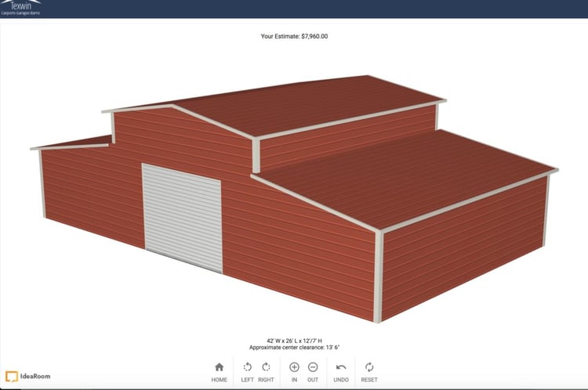Undo the last change
Viewport: 588px width, 390px height.
(341, 367)
